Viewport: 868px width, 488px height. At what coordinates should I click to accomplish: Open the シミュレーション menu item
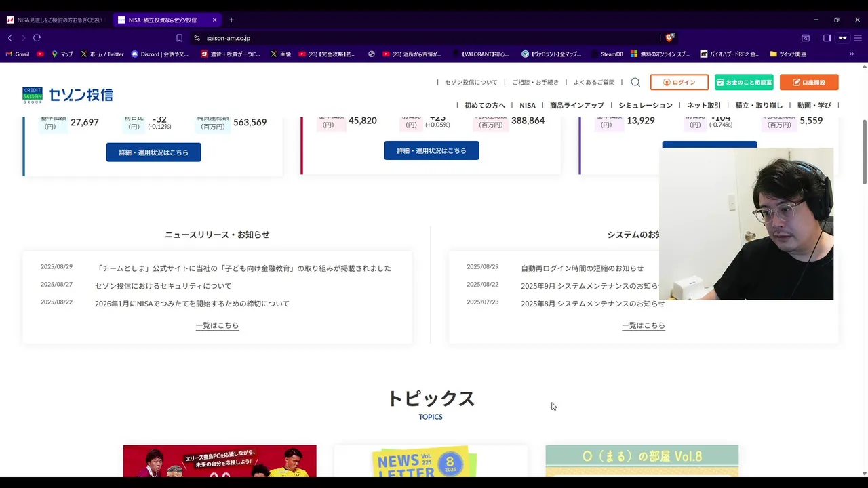(x=646, y=105)
